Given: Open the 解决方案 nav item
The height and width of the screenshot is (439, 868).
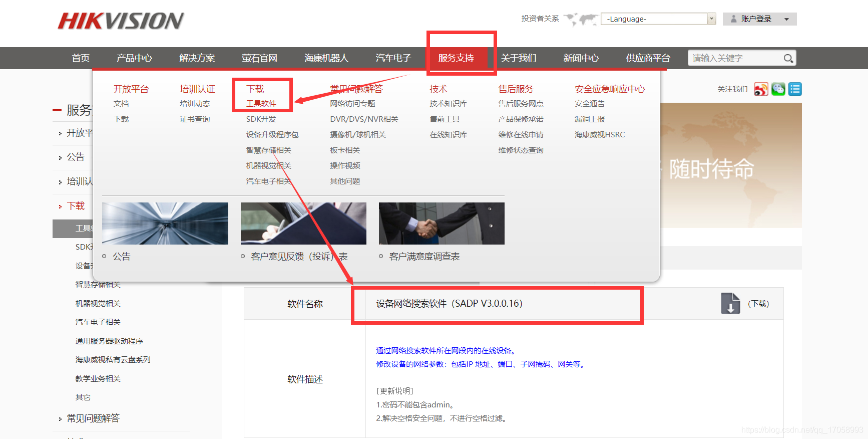Looking at the screenshot, I should point(197,58).
